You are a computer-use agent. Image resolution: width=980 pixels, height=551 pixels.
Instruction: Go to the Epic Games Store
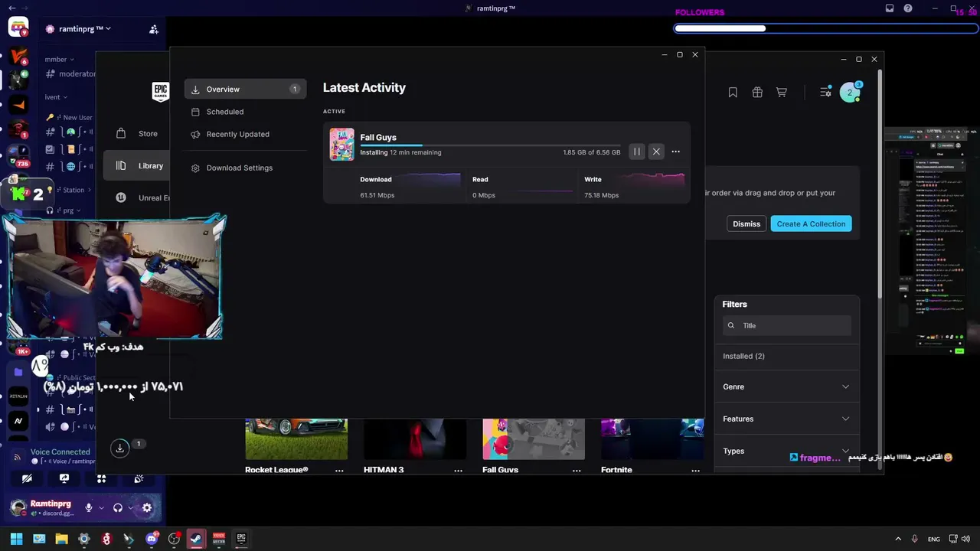click(136, 133)
